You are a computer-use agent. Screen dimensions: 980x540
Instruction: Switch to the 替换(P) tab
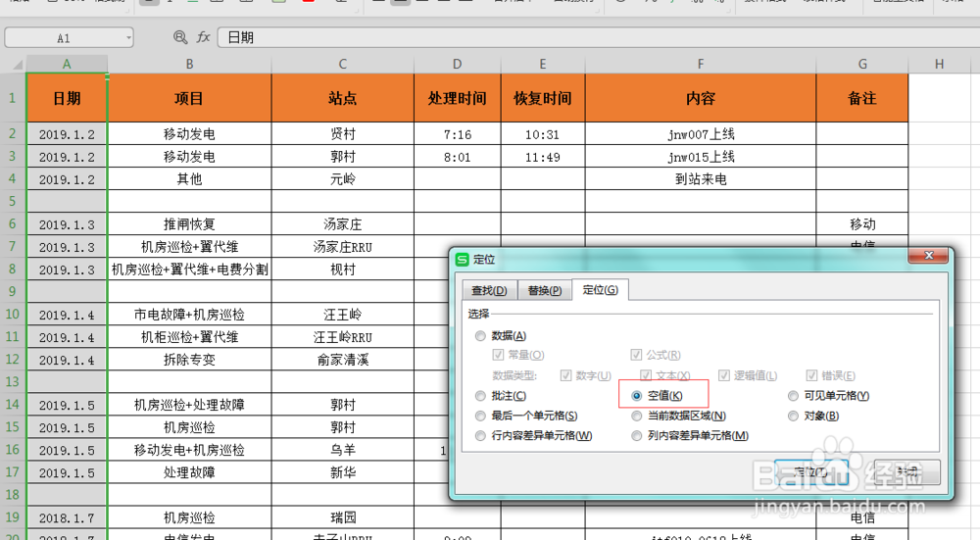click(544, 291)
